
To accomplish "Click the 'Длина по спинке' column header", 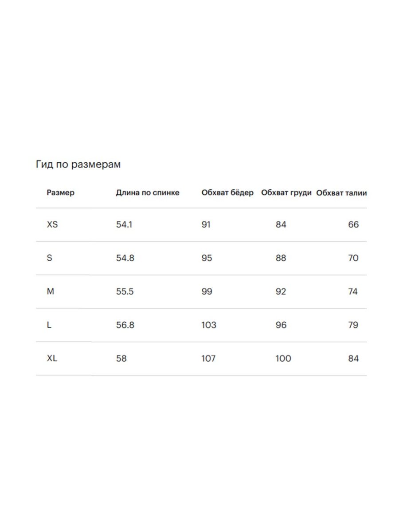I will [148, 193].
